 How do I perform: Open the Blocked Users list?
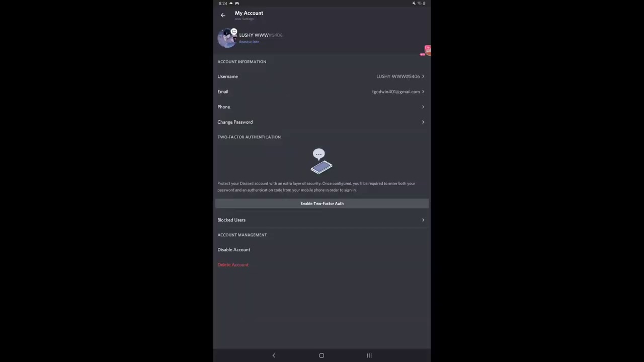322,220
